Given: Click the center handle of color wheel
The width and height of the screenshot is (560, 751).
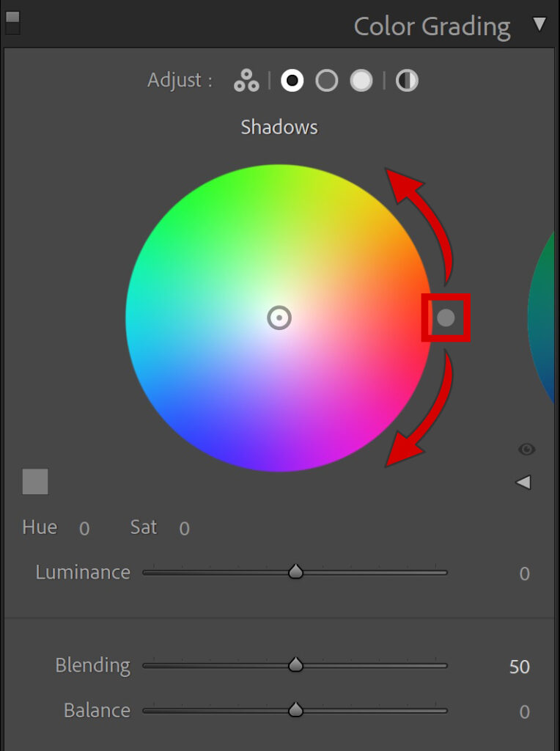Looking at the screenshot, I should [279, 318].
